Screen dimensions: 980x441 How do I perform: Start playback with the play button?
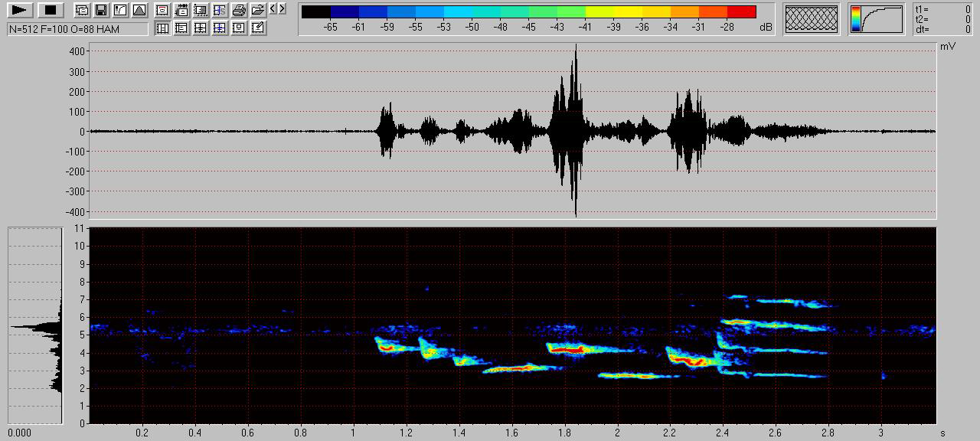pyautogui.click(x=21, y=10)
